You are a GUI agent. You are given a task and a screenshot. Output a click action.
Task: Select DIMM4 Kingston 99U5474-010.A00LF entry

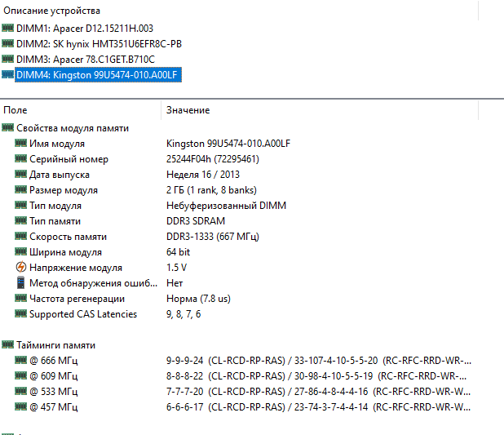[x=98, y=74]
